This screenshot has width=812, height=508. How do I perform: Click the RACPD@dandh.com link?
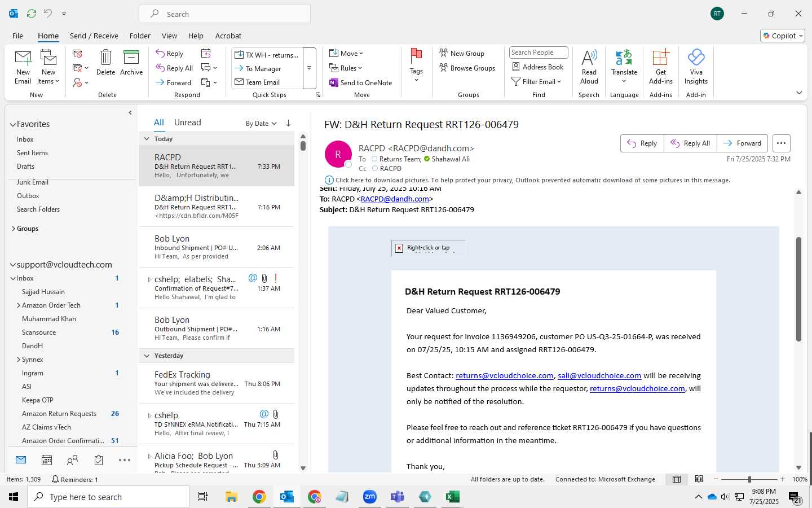click(x=395, y=199)
